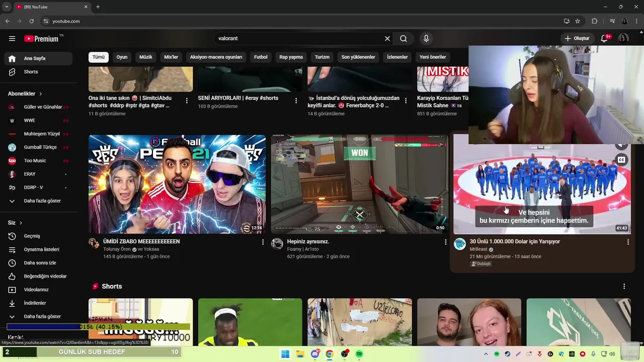Open options for SimitciAbdu short

pyautogui.click(x=187, y=101)
